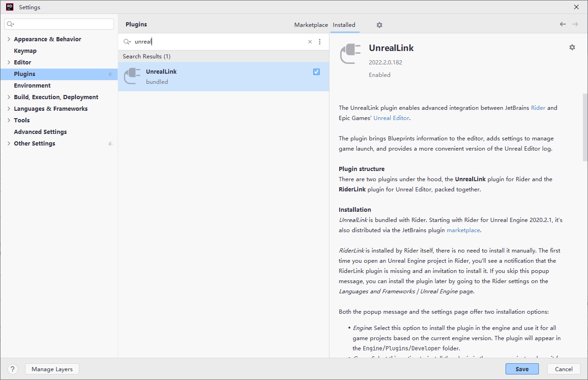Click the search magnifier in plugins field
Screen dimensions: 588x380
[127, 42]
